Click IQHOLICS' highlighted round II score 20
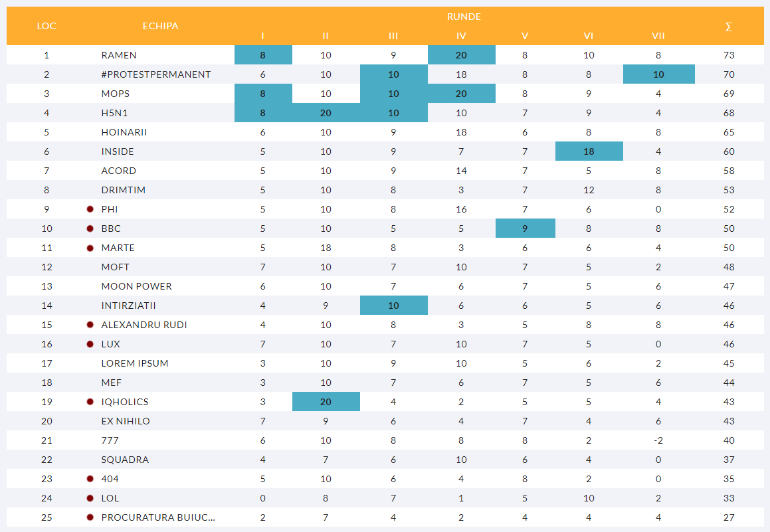Screen dimensions: 770x532 click(x=326, y=401)
